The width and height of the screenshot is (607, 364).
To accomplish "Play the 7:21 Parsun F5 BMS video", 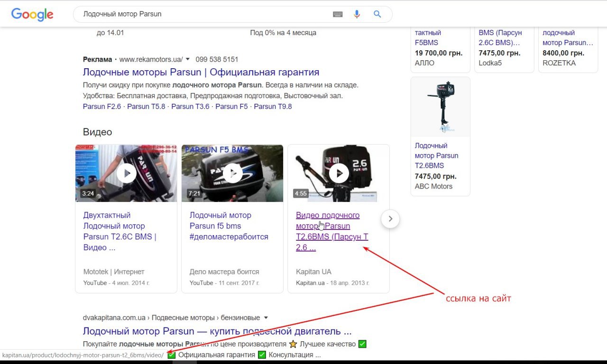I will tap(232, 173).
